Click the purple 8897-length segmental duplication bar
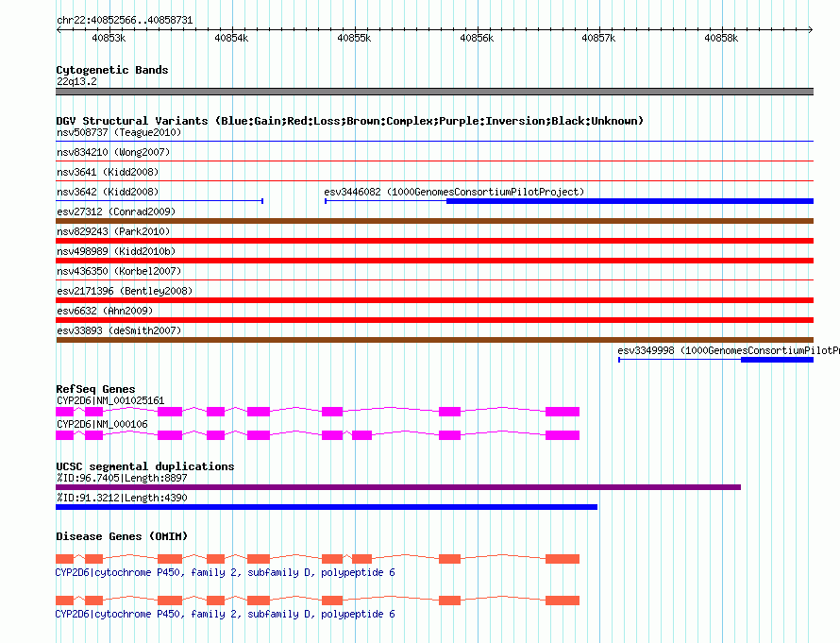Viewport: 840px width, 643px height. (398, 487)
